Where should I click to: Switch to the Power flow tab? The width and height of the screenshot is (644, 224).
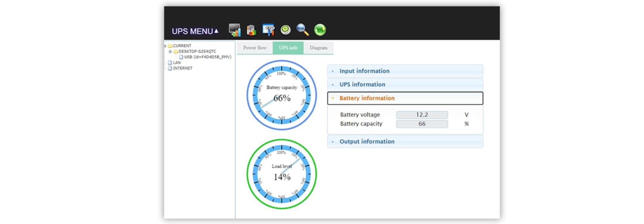[255, 48]
